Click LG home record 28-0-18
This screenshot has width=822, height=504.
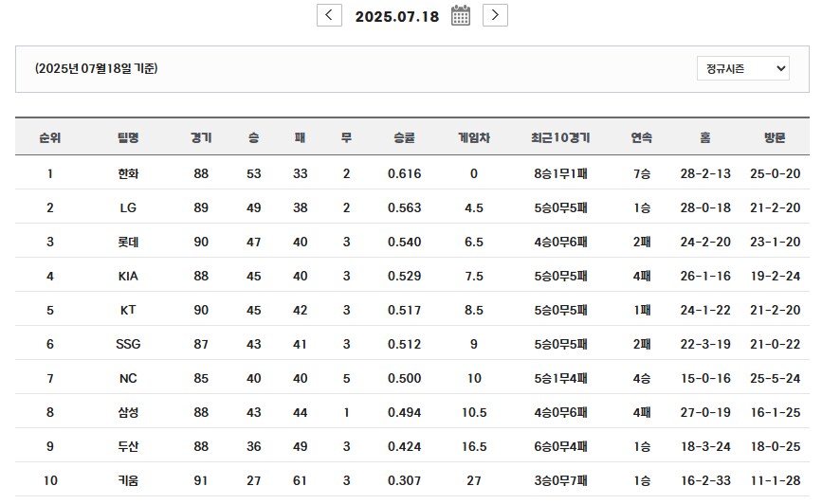coord(705,207)
